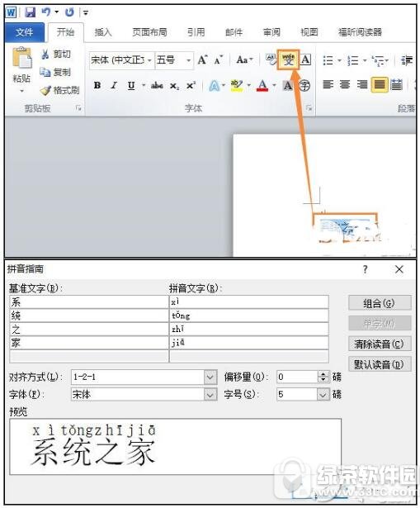Select the Format Painter 格式刷
The width and height of the screenshot is (420, 508).
pos(60,90)
